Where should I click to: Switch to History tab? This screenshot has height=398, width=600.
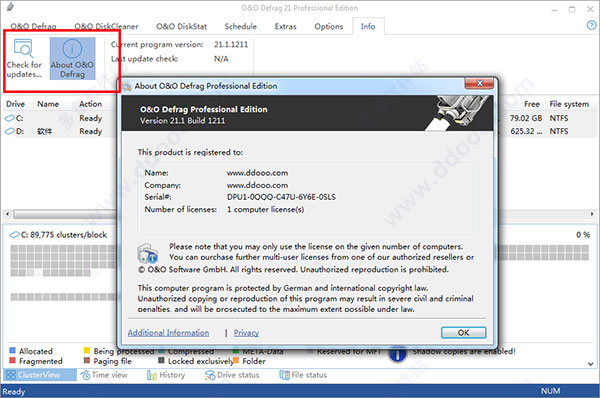[166, 375]
